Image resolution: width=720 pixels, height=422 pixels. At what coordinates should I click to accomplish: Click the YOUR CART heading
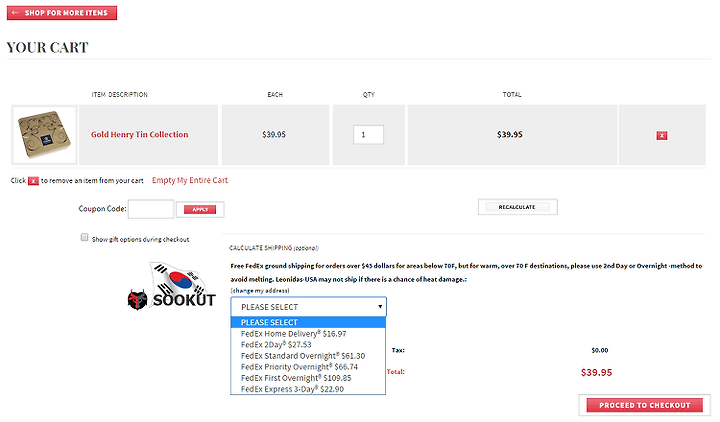47,47
